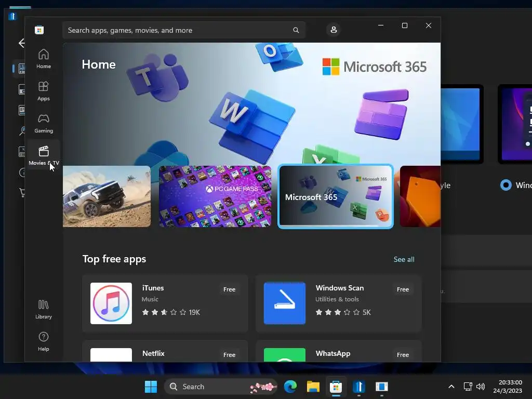This screenshot has width=532, height=399.
Task: Open network status in system tray
Action: (468, 387)
